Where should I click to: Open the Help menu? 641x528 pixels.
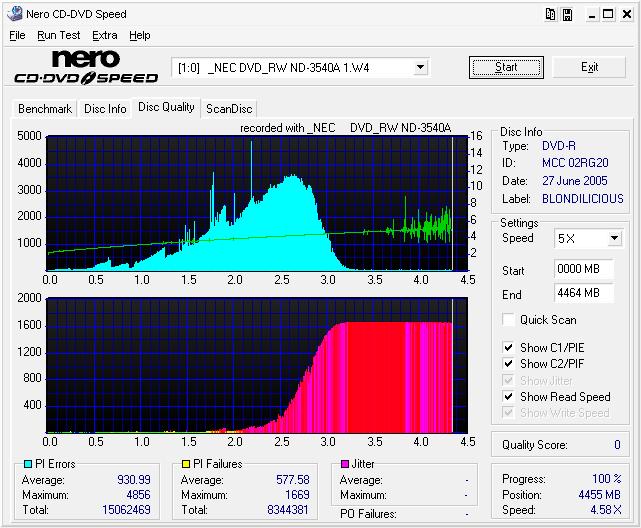point(140,36)
